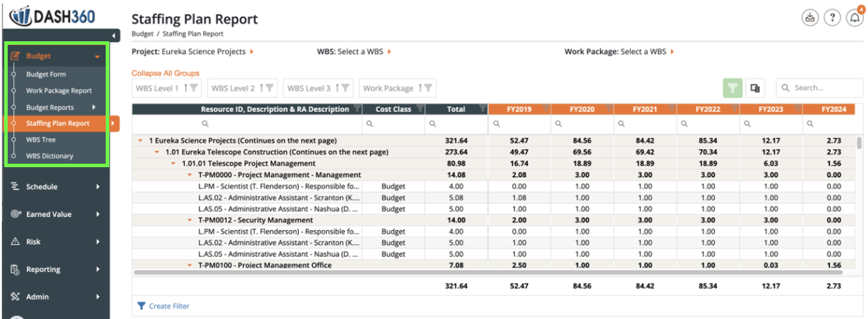
Task: Click the column chooser icon beside filter
Action: [755, 88]
